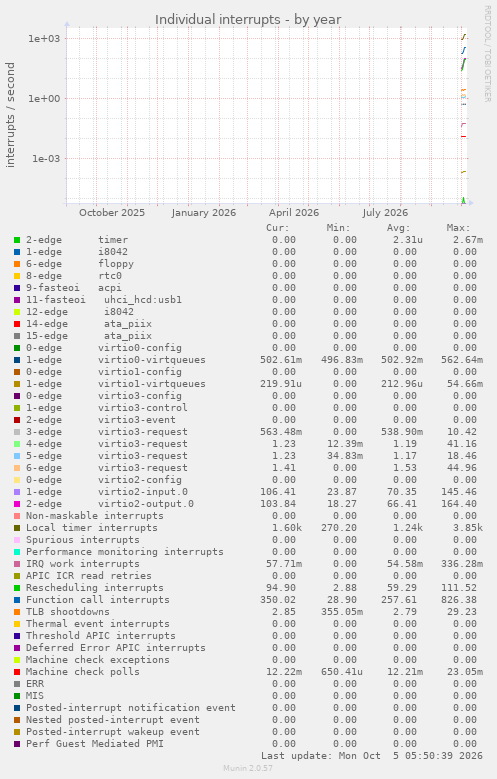This screenshot has width=497, height=779.
Task: Click the Cur value "502.61m"
Action: [281, 360]
